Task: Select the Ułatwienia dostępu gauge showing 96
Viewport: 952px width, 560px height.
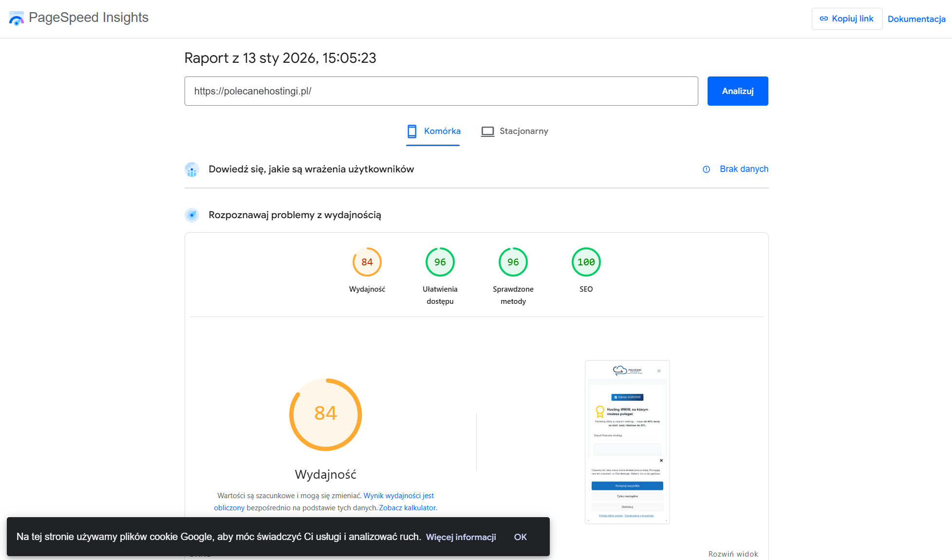Action: (440, 261)
